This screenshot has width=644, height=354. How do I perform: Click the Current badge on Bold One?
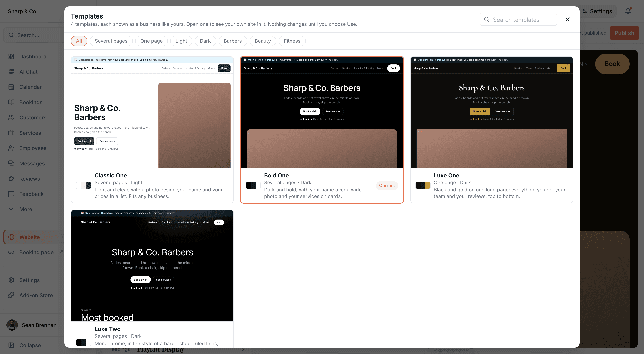point(387,185)
